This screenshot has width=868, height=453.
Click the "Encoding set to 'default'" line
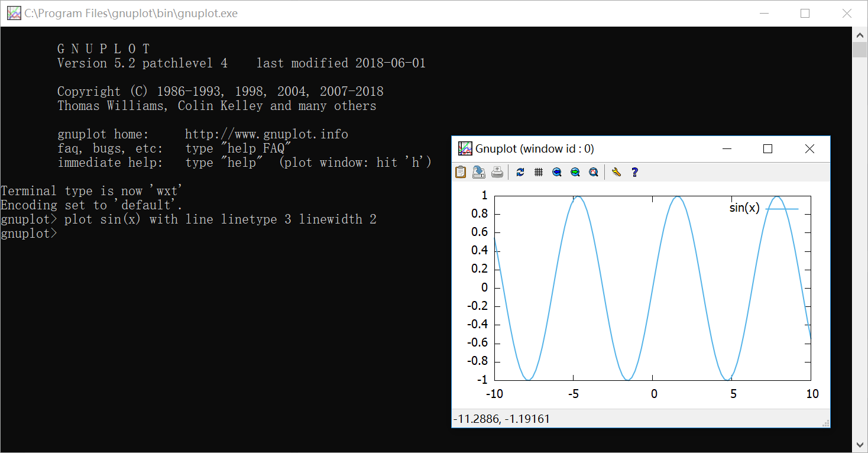point(92,205)
